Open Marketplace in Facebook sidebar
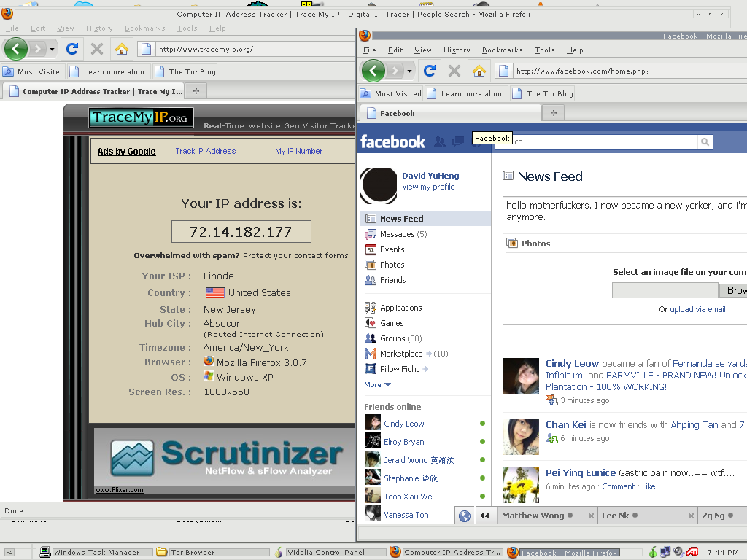 pos(401,354)
